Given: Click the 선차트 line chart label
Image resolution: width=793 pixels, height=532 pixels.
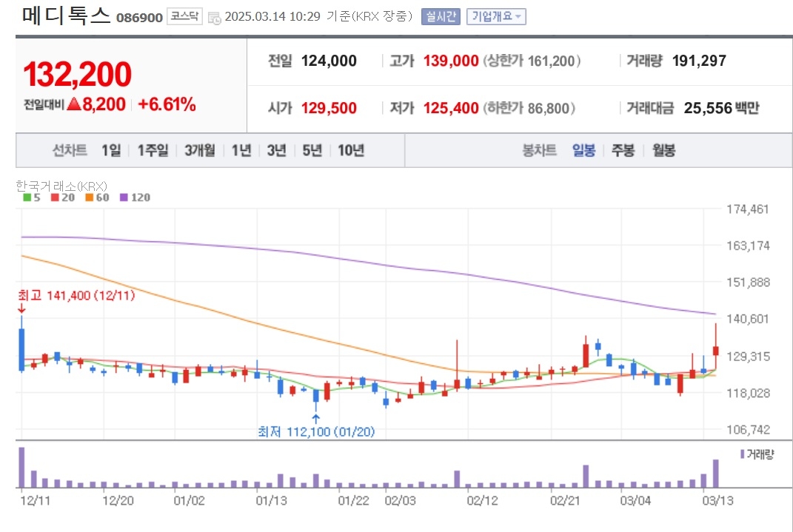Looking at the screenshot, I should click(70, 150).
